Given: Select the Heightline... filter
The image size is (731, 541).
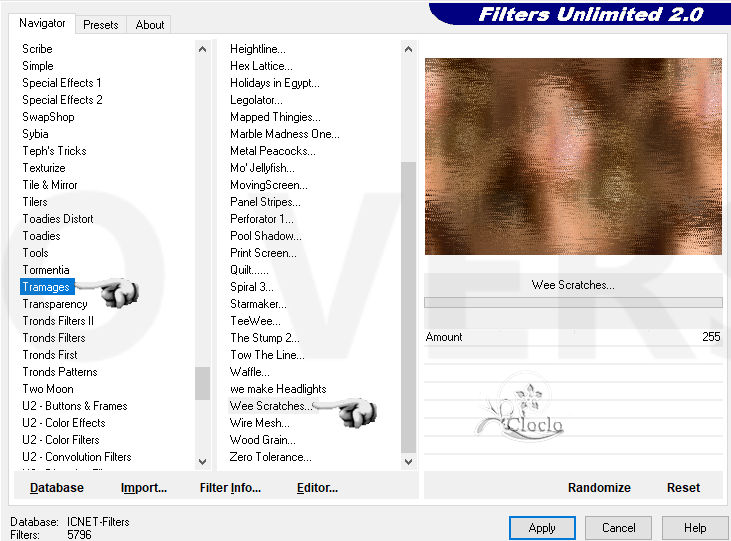Looking at the screenshot, I should [x=258, y=49].
